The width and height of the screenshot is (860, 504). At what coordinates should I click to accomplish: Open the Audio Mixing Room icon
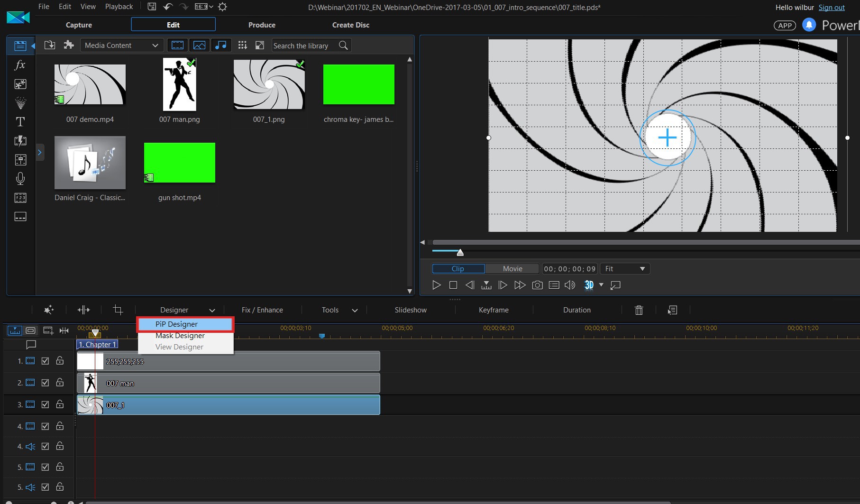pos(20,160)
